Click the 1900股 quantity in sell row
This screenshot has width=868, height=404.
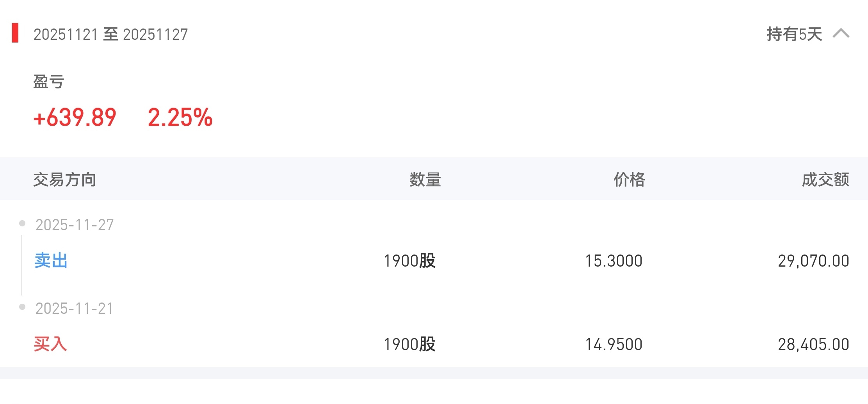click(x=409, y=261)
